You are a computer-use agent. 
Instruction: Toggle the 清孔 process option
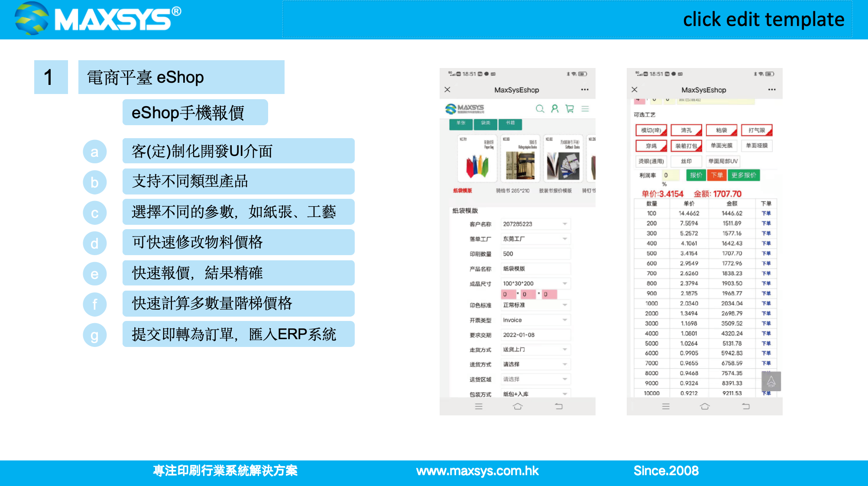point(686,130)
